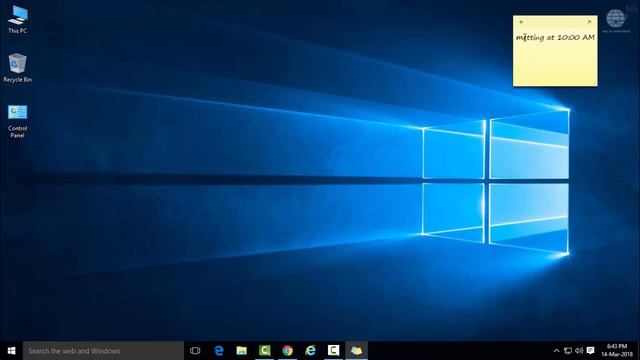Click the Sticky Notes taskbar icon

point(356,351)
